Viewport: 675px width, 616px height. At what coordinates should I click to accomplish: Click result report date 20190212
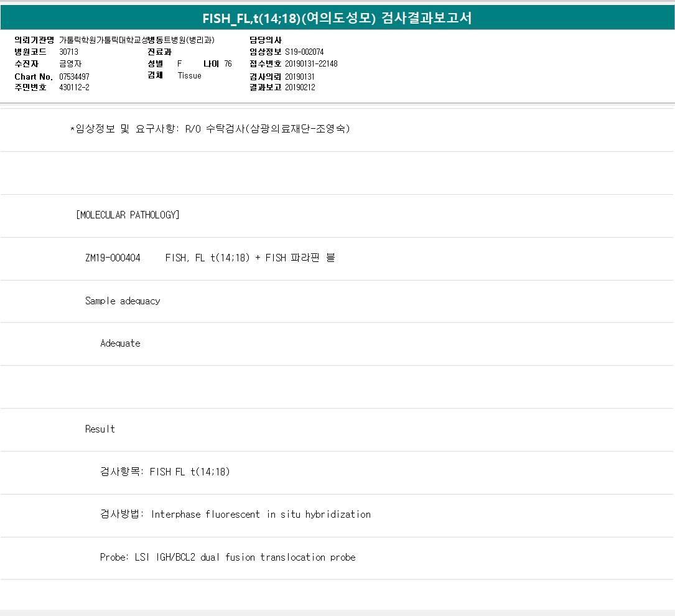tap(300, 87)
